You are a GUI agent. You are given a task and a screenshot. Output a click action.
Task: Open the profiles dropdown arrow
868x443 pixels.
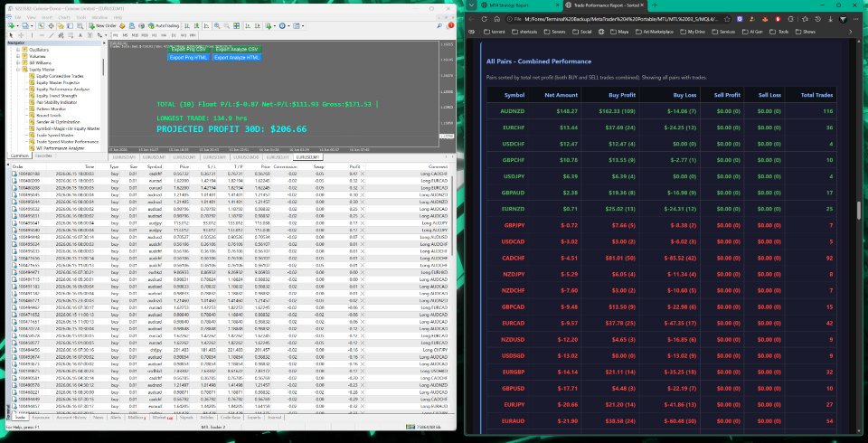[x=32, y=25]
